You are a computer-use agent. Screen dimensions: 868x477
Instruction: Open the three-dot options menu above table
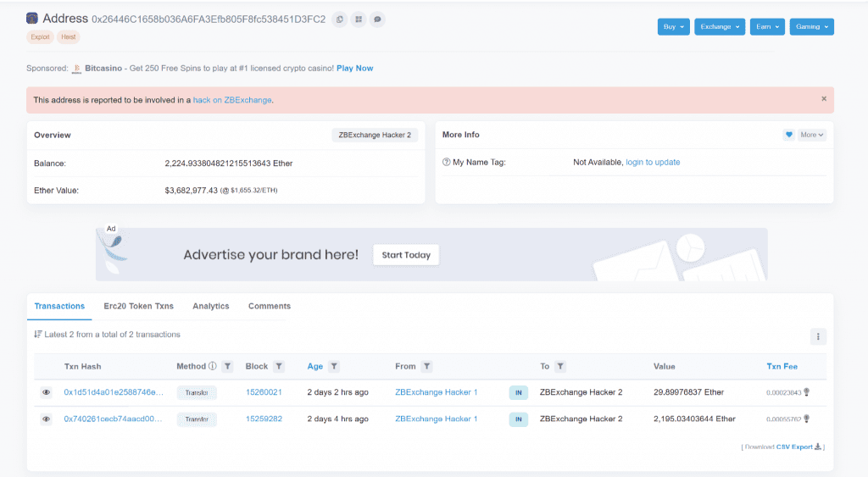click(818, 336)
